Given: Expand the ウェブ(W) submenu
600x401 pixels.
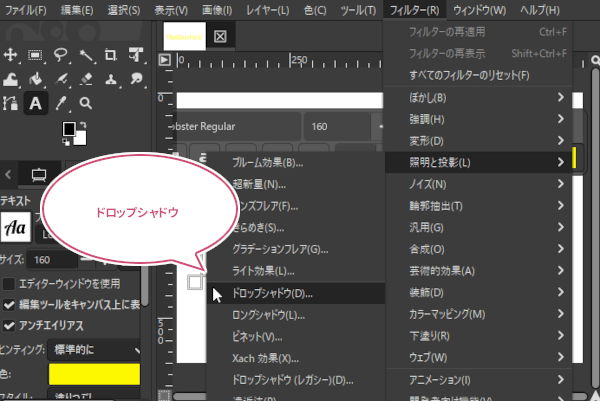Looking at the screenshot, I should coord(478,357).
